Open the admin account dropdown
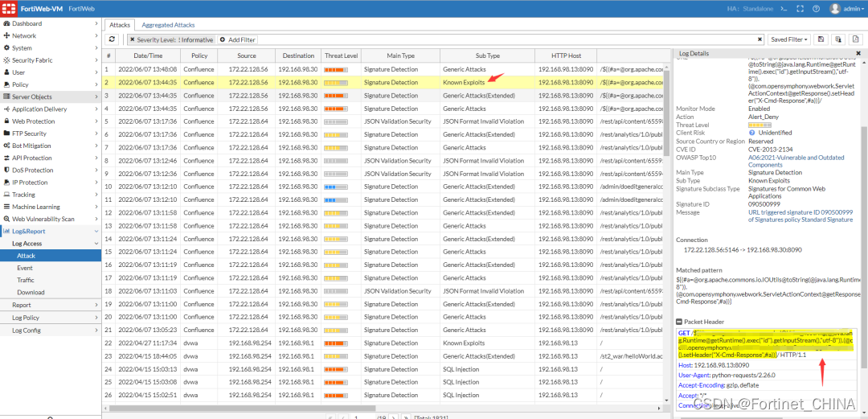This screenshot has height=419, width=868. coord(853,9)
